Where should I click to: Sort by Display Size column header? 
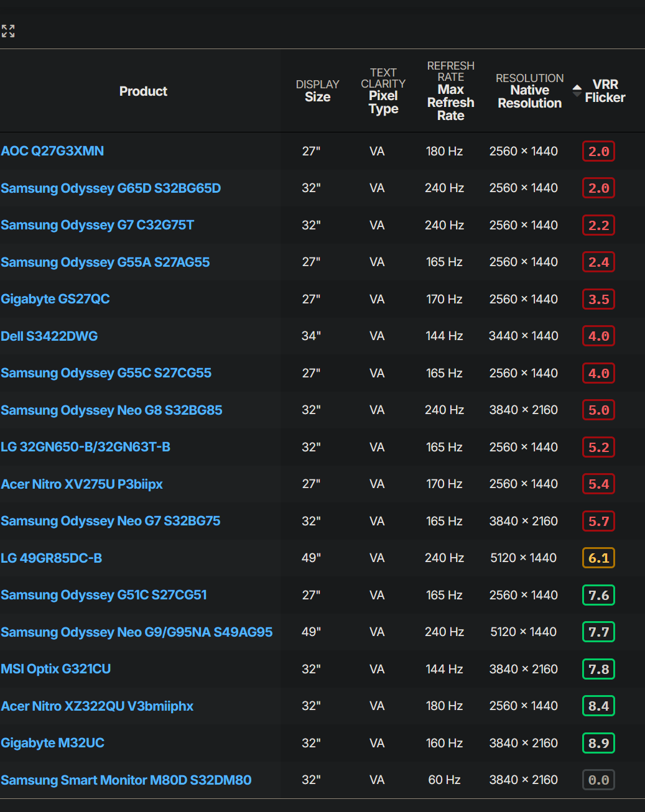[x=318, y=91]
